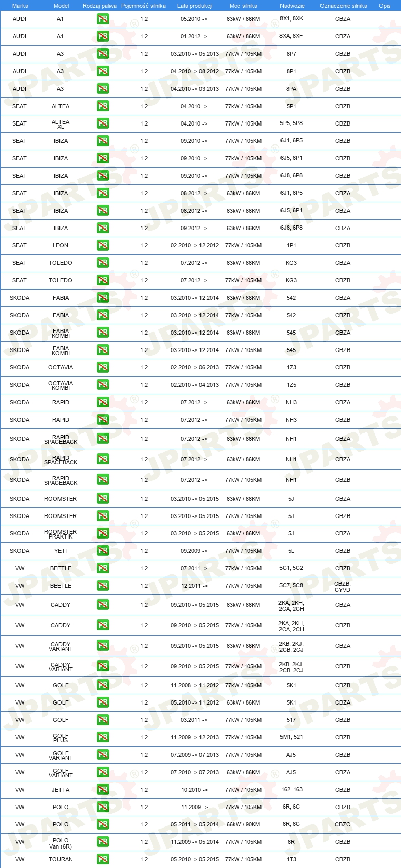Select the LEON model cell
The width and height of the screenshot is (401, 868).
(x=61, y=245)
